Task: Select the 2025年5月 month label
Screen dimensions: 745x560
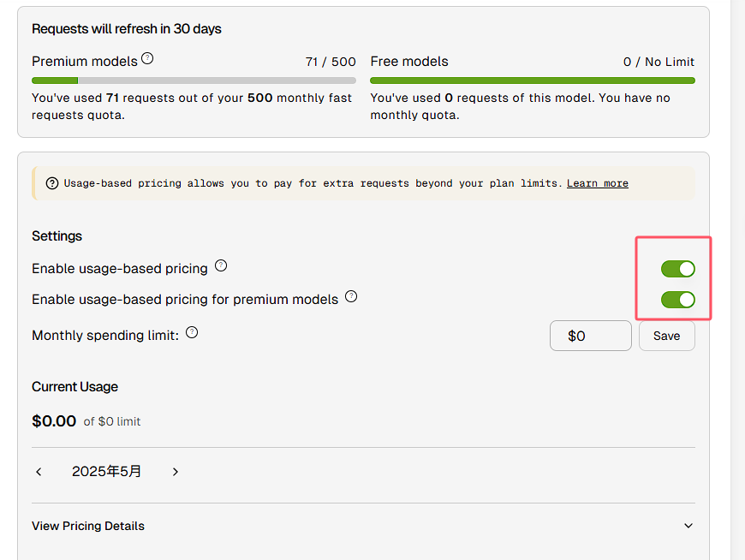Action: [106, 471]
